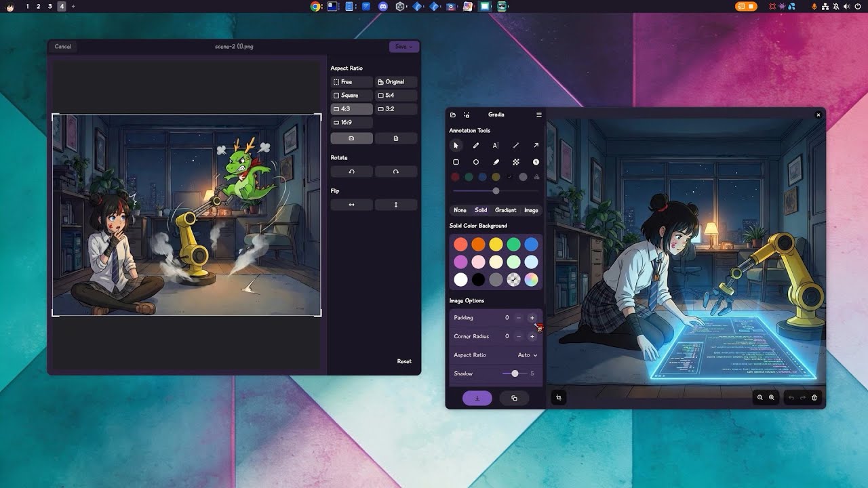Switch background to Image
868x488 pixels.
click(531, 210)
